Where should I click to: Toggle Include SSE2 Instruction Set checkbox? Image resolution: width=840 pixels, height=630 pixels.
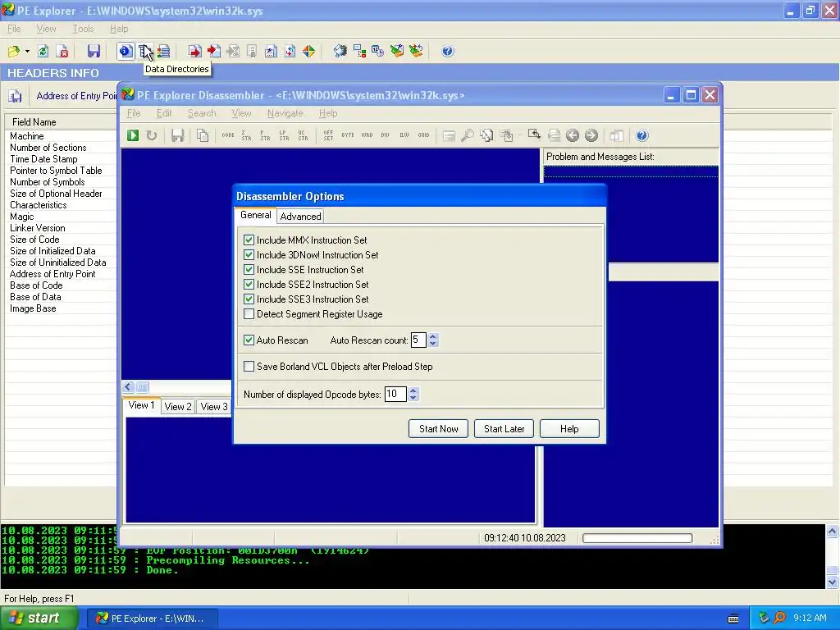[x=249, y=285]
